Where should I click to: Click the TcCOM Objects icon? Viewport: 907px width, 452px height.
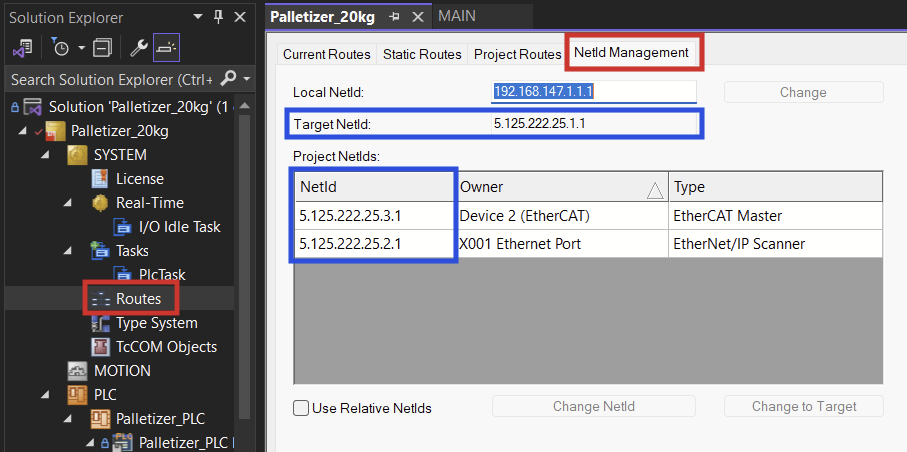pos(100,347)
